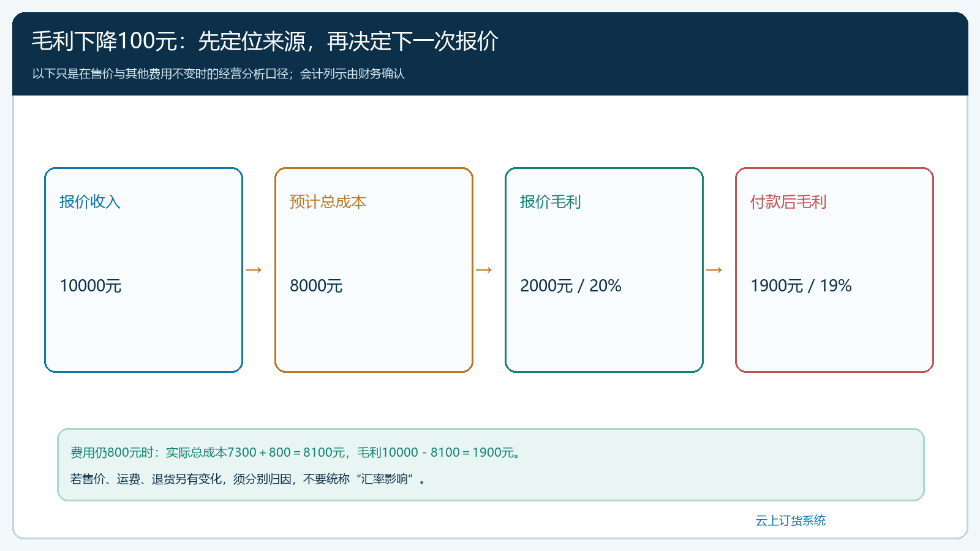The height and width of the screenshot is (551, 980).
Task: Click the 8000元 value
Action: click(316, 286)
